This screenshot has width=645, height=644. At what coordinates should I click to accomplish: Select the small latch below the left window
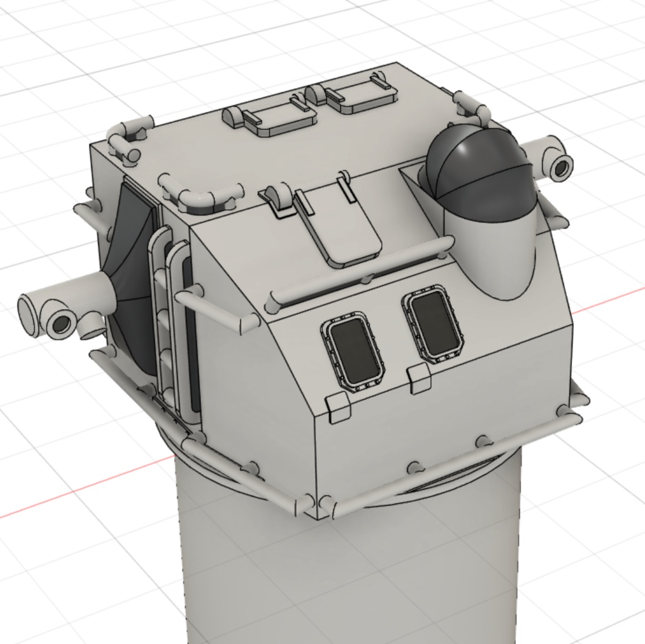tap(338, 407)
